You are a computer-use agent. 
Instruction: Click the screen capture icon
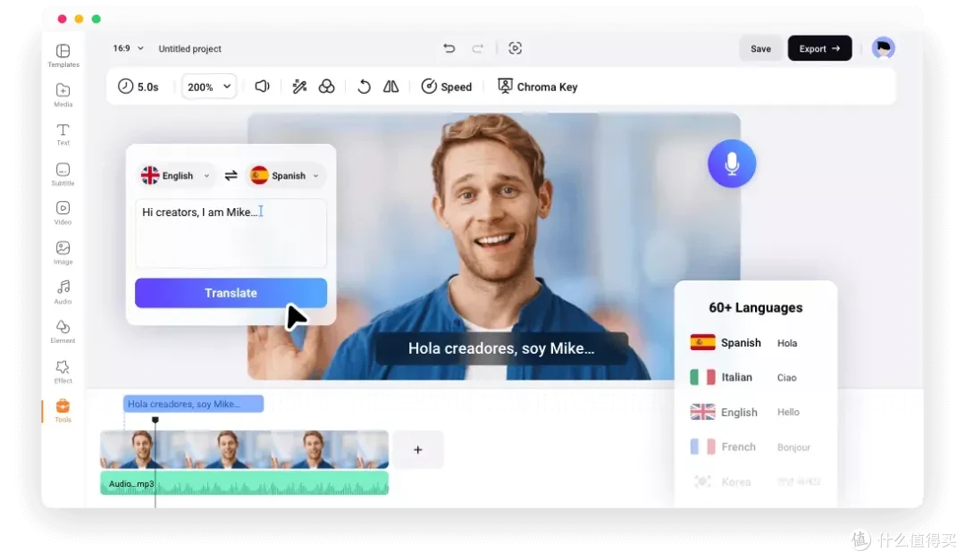tap(516, 48)
